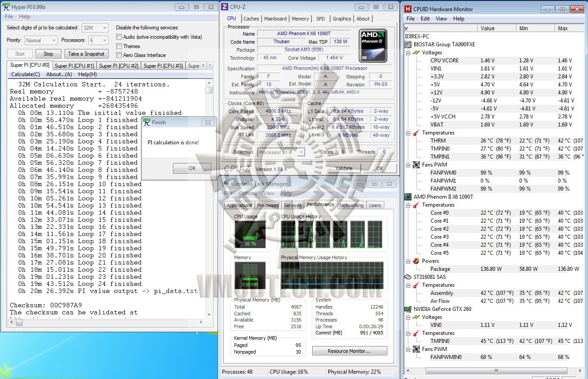The height and width of the screenshot is (379, 588).
Task: Click the flame icon next to Powers
Action: pos(416,261)
